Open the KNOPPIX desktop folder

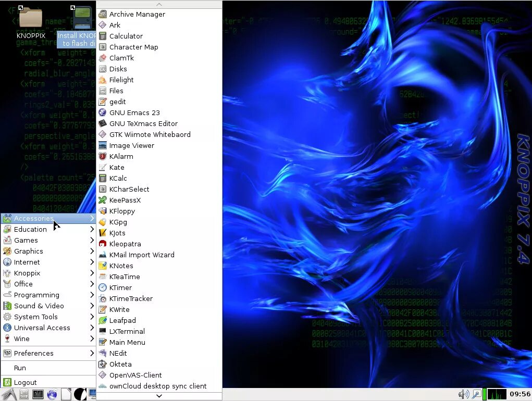[x=31, y=23]
